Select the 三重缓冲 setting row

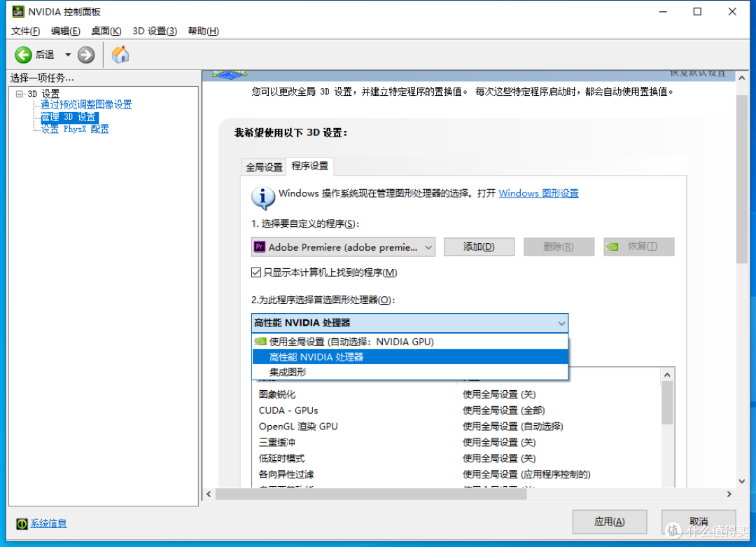pyautogui.click(x=456, y=443)
